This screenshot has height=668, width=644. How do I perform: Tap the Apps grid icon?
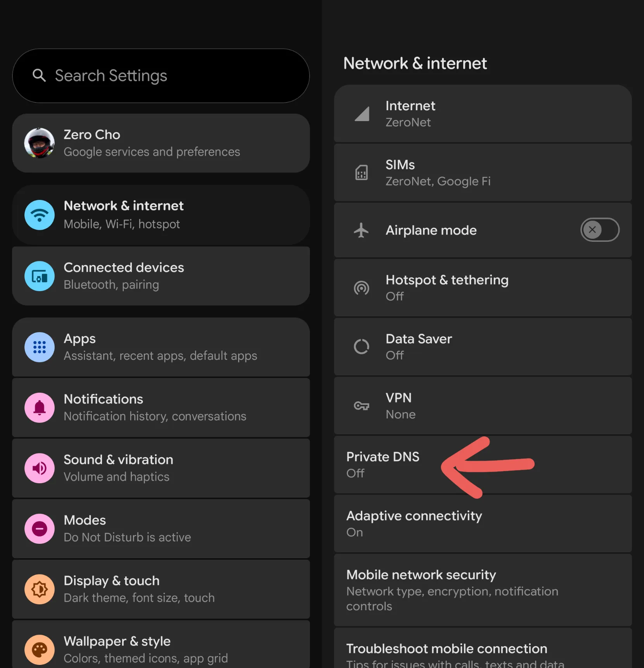click(40, 347)
